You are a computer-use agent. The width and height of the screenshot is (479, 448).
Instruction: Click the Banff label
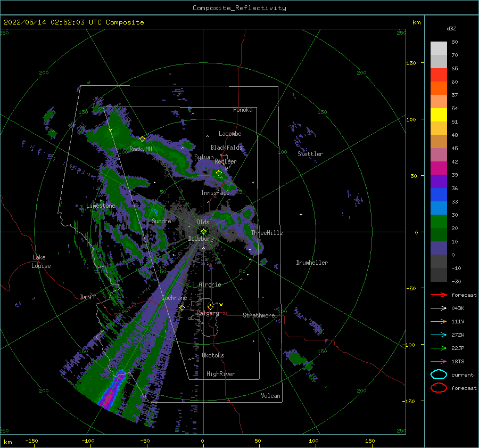coord(88,297)
